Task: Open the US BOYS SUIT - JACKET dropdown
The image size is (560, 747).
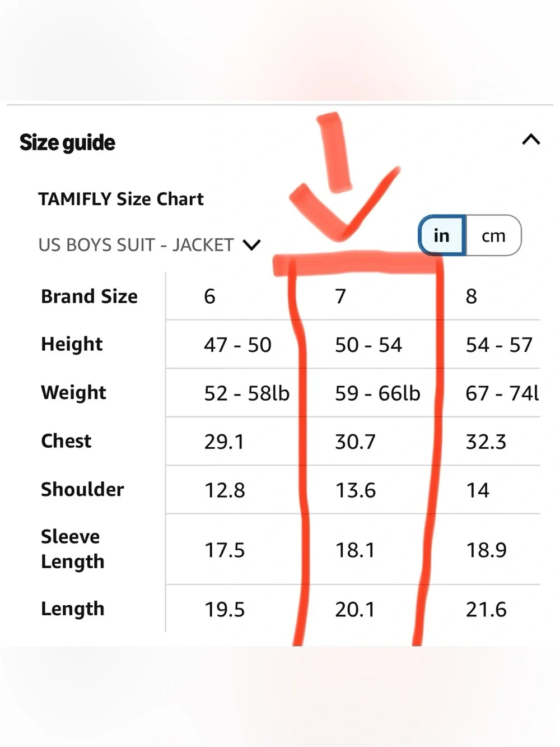Action: pyautogui.click(x=150, y=245)
